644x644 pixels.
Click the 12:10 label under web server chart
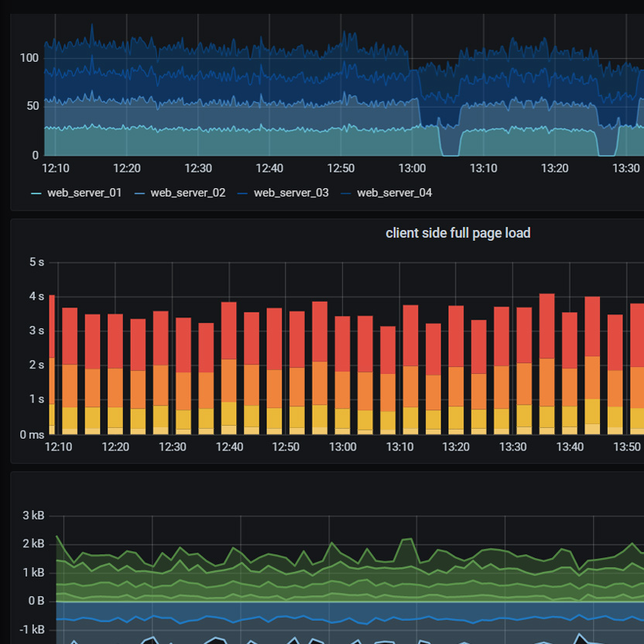click(x=55, y=168)
